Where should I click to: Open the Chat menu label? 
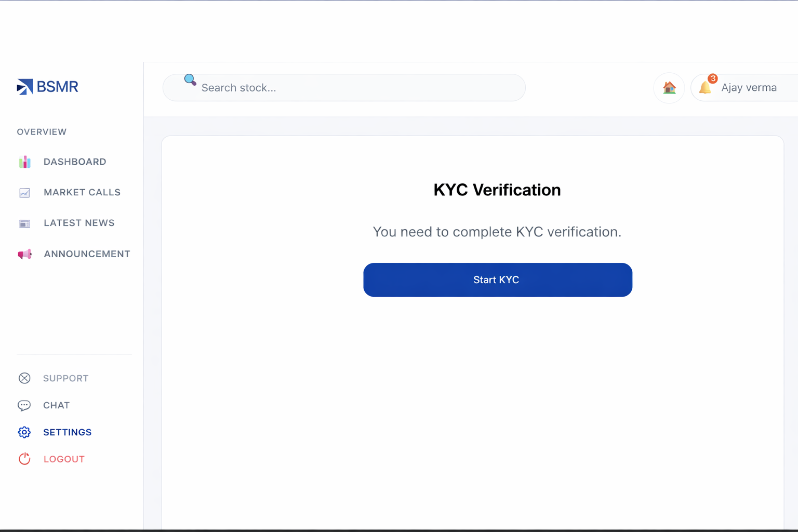point(56,405)
